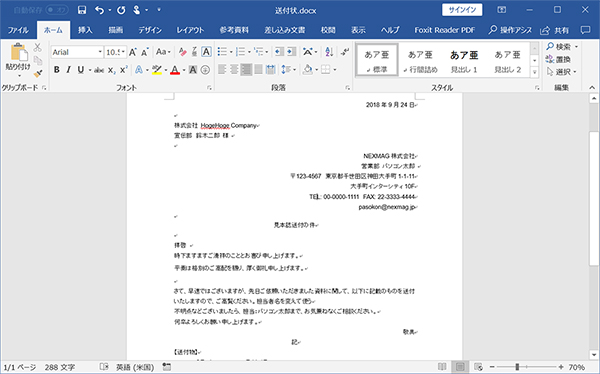Apply the 見出し 2 style
Screen dimensions: 600x374
tap(507, 60)
